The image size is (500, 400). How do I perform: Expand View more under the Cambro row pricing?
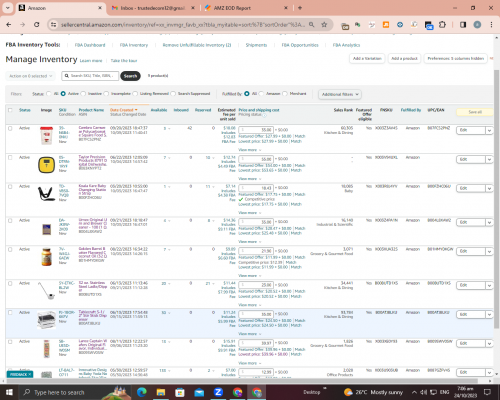[x=250, y=150]
